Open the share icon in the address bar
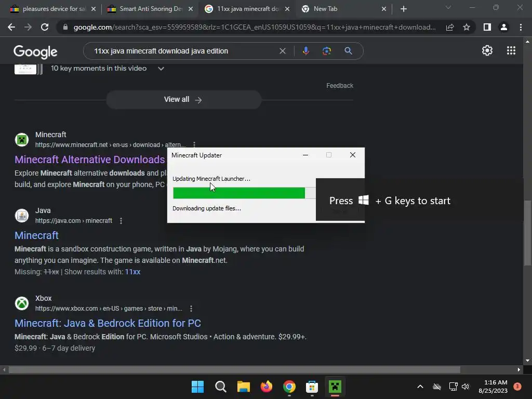 point(450,27)
